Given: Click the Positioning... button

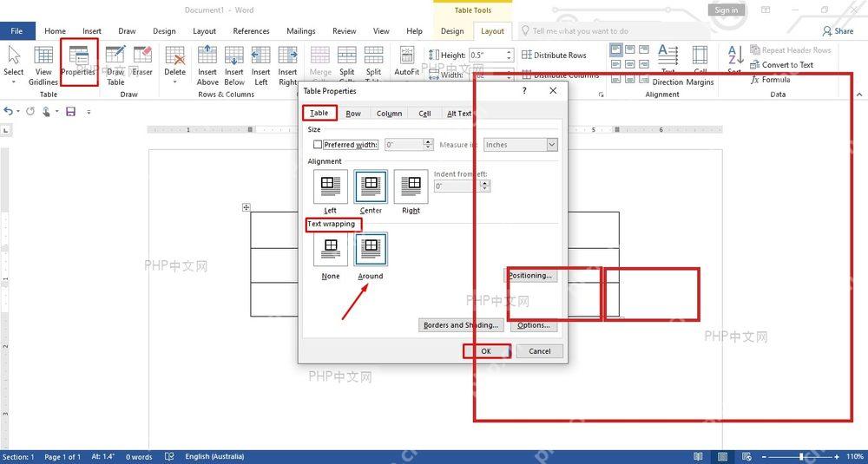Looking at the screenshot, I should click(531, 275).
